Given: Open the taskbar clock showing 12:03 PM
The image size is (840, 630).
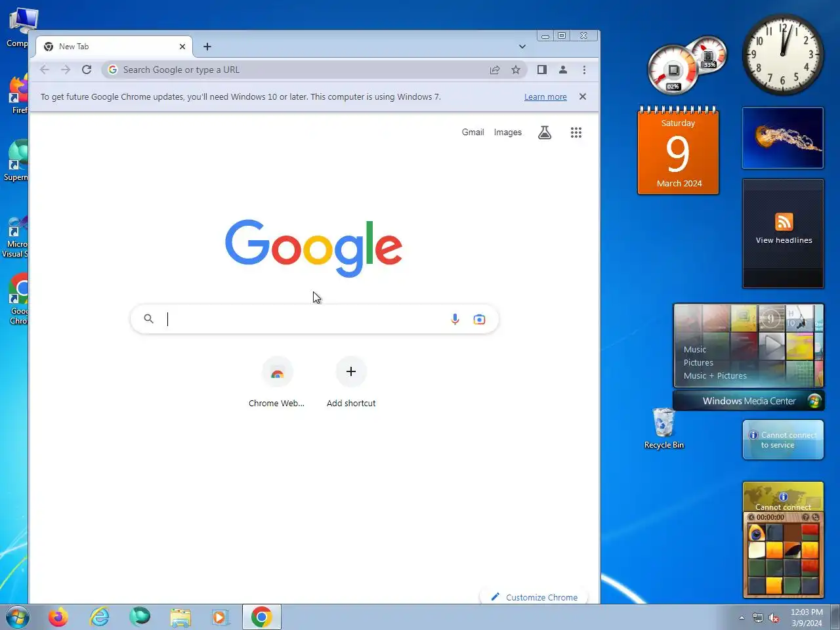Looking at the screenshot, I should 807,618.
